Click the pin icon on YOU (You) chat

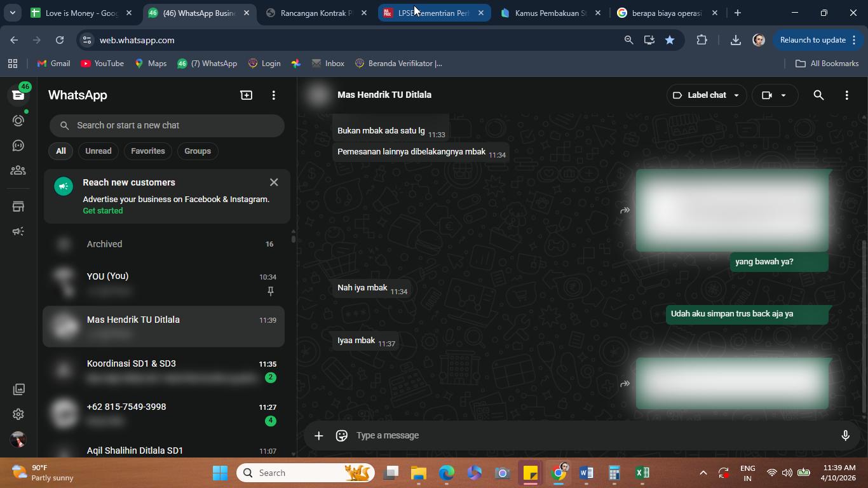270,291
